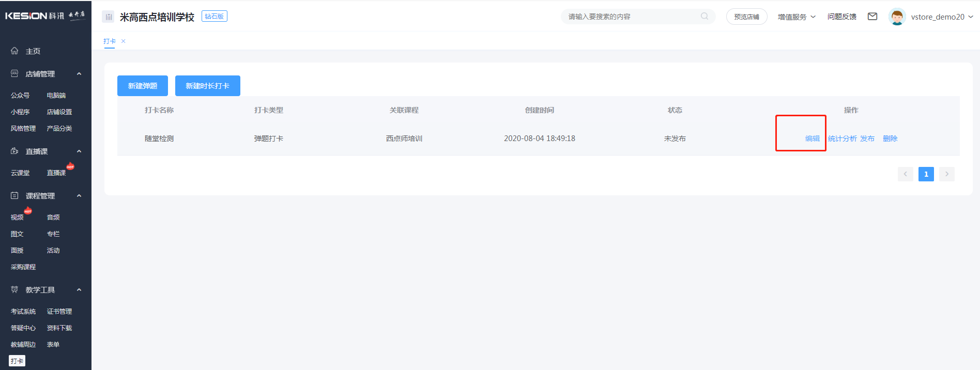Click 编辑 link for 随堂检测

812,138
